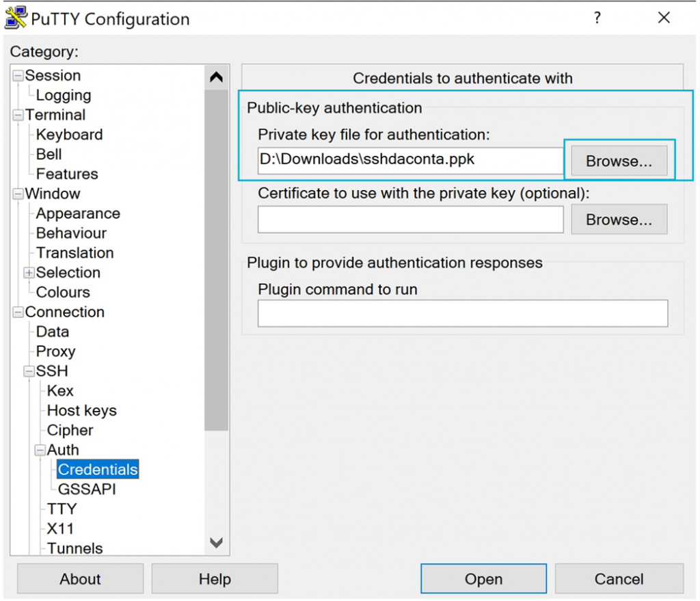Viewport: 700px width, 601px height.
Task: Click the 'Private key file for authentication:' label
Action: tap(374, 135)
